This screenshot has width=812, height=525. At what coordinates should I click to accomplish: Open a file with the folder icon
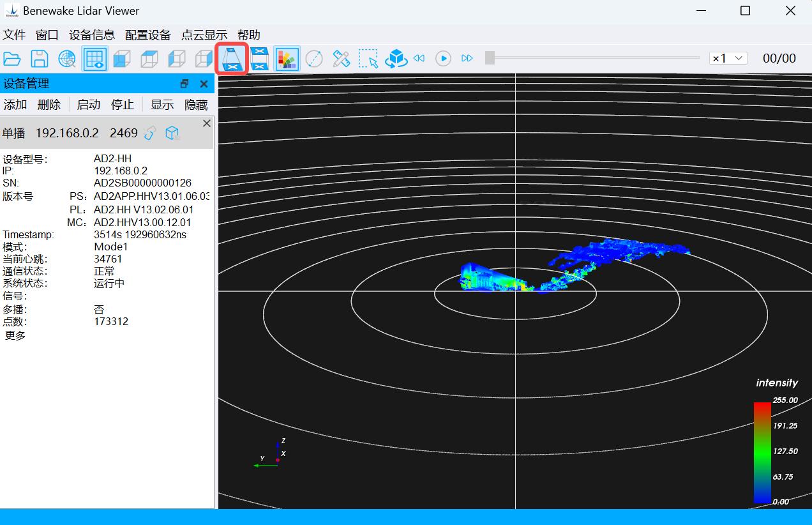click(x=12, y=59)
